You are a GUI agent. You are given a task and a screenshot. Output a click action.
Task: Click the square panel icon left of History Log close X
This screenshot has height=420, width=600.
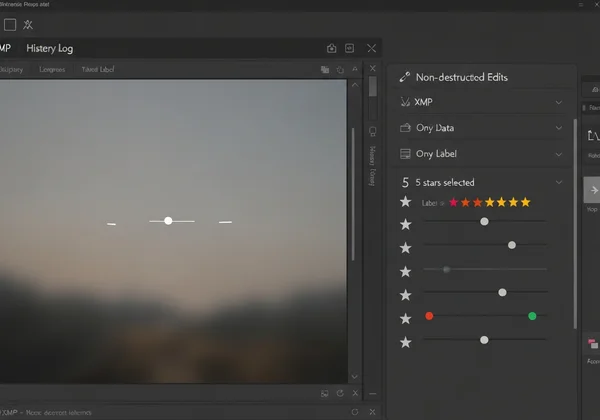(349, 48)
